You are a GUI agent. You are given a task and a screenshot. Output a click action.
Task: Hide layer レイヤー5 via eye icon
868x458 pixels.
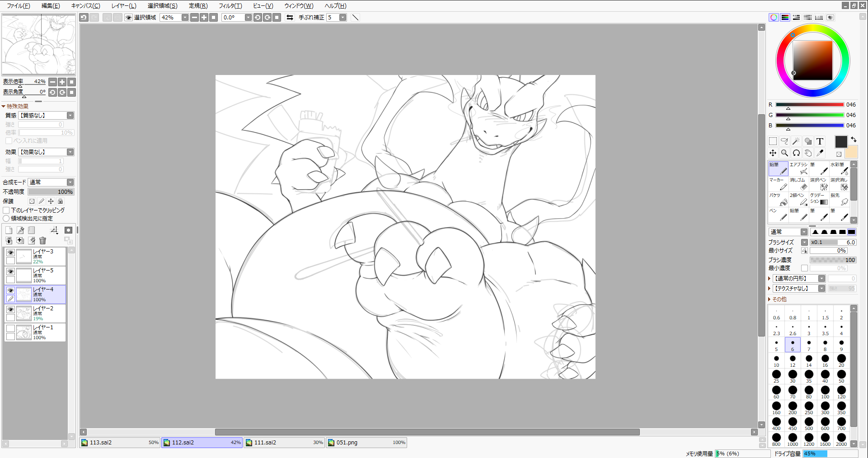[10, 272]
